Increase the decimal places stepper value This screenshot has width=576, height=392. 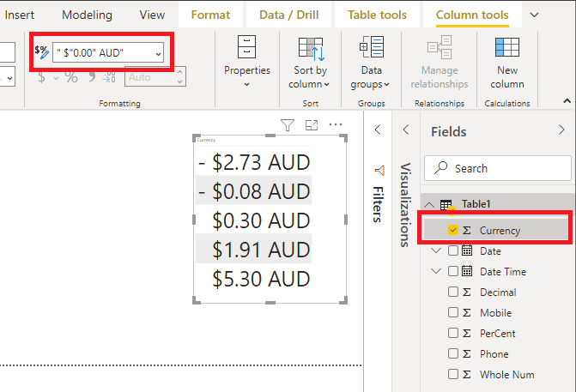179,72
